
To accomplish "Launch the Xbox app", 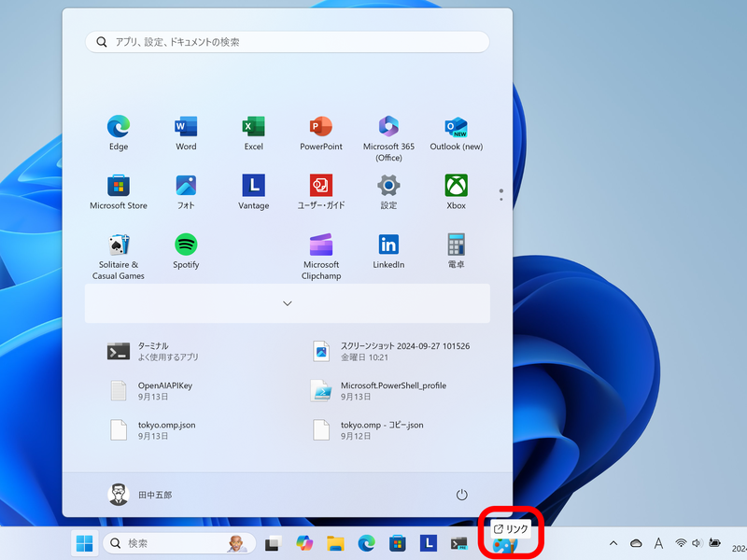I will [x=457, y=192].
